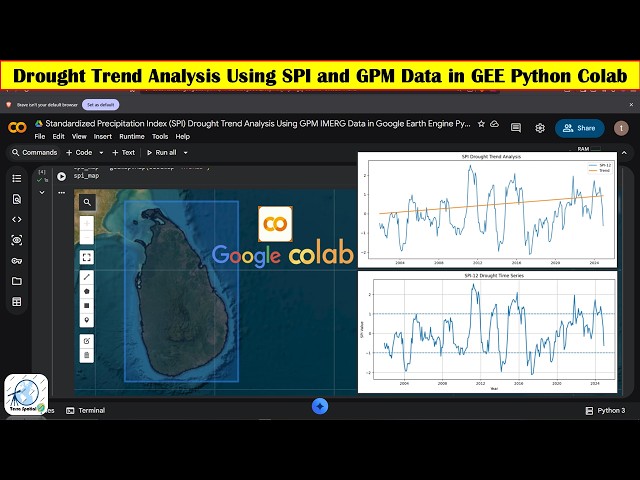The width and height of the screenshot is (640, 480).
Task: Click Set as default browser button
Action: coord(100,105)
